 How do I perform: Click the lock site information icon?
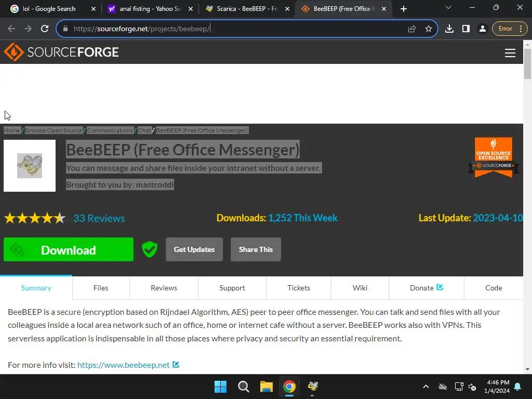click(65, 29)
